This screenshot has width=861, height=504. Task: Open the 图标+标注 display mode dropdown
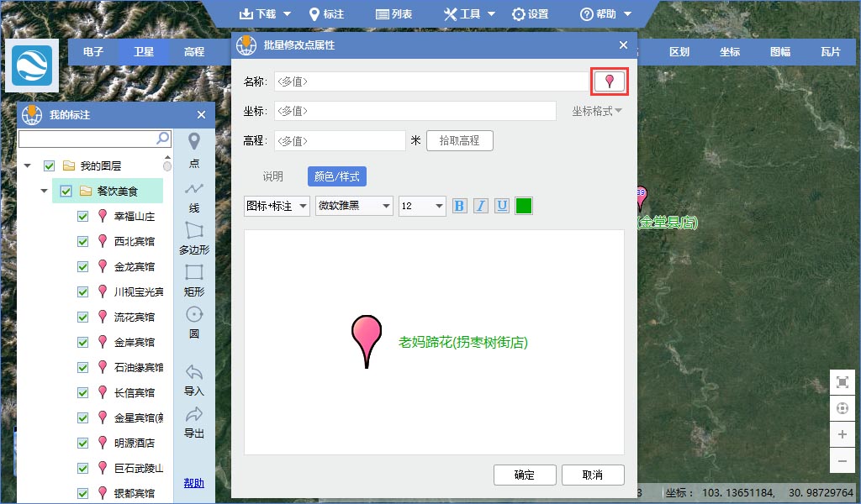277,205
